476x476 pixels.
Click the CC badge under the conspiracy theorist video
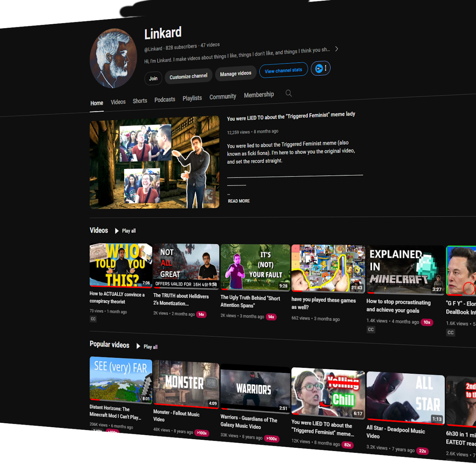93,319
